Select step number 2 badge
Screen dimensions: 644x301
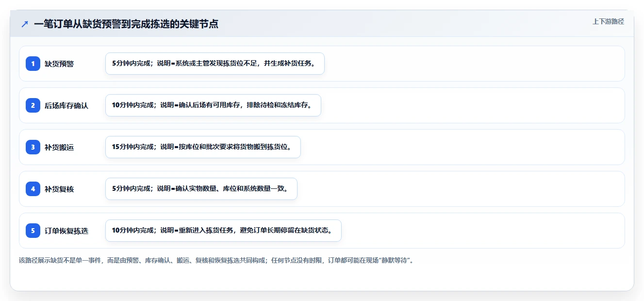point(33,105)
